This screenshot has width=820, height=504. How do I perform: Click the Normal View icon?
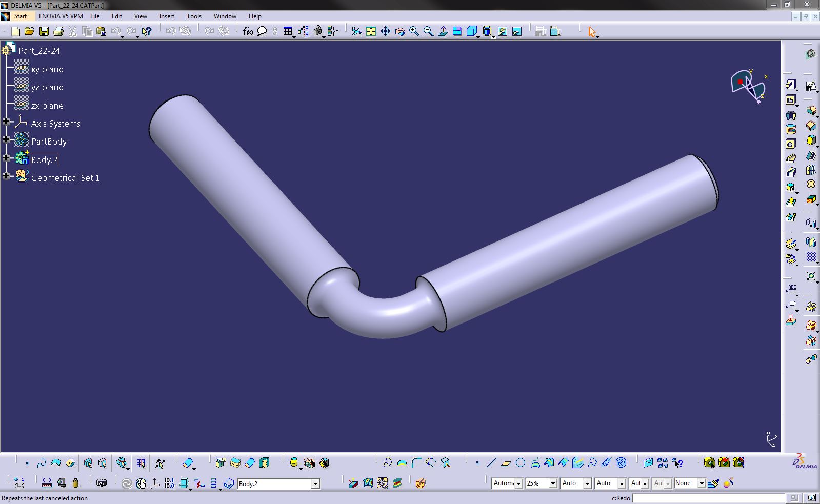tap(443, 32)
